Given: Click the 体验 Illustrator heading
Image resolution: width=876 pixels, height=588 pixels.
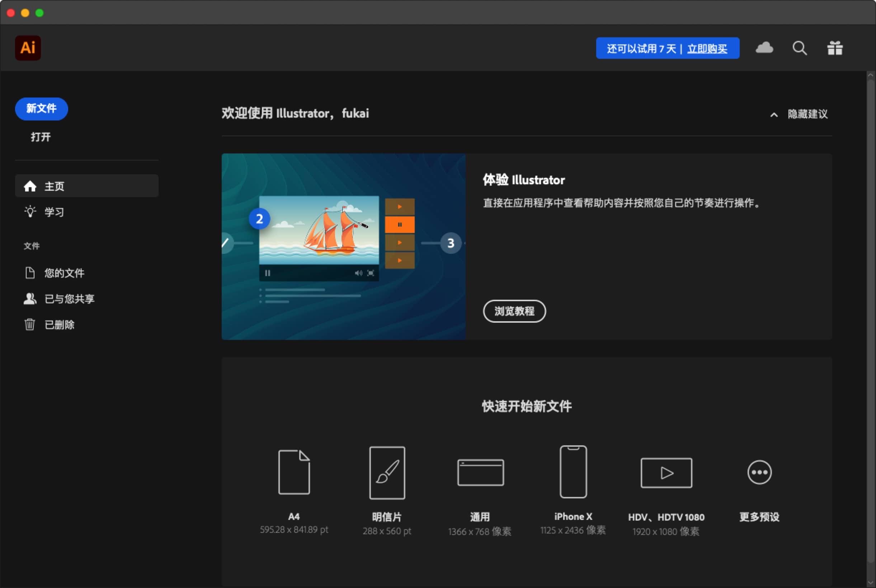Looking at the screenshot, I should (x=524, y=180).
